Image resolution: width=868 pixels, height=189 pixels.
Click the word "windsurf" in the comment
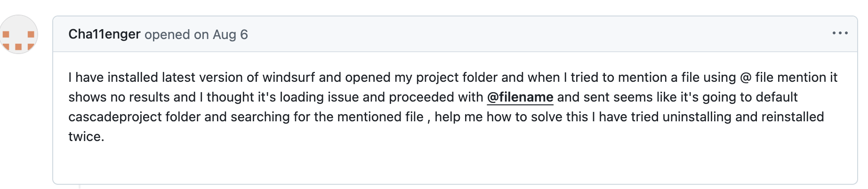tap(289, 78)
